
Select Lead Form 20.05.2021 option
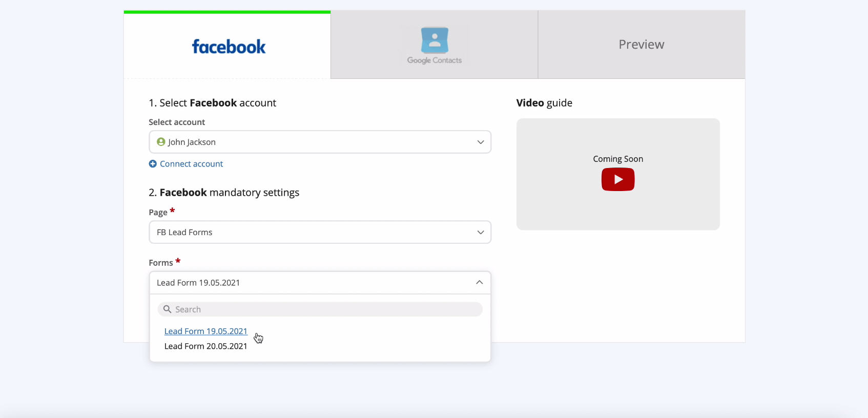[206, 346]
